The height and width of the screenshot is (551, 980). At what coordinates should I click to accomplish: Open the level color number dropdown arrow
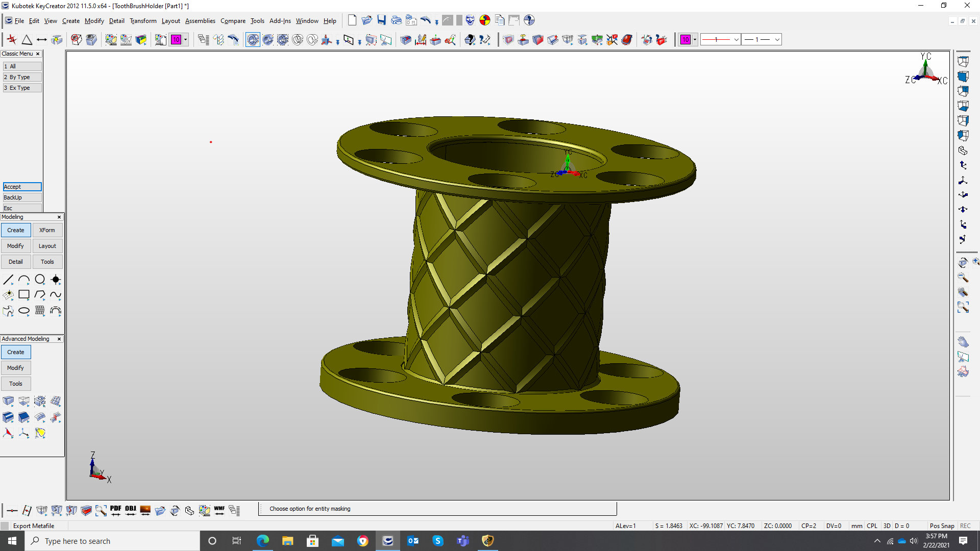coord(186,39)
